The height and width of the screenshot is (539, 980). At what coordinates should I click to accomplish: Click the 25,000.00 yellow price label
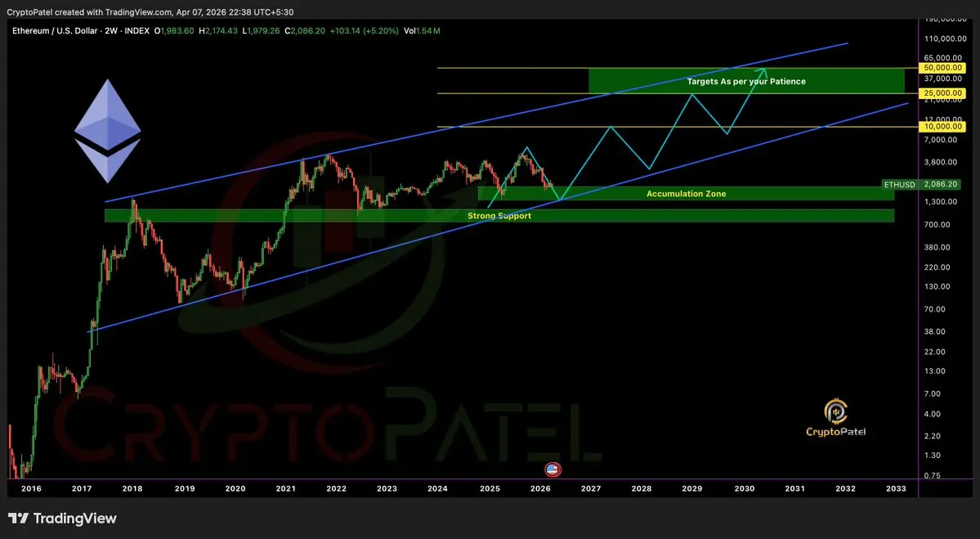coord(942,93)
